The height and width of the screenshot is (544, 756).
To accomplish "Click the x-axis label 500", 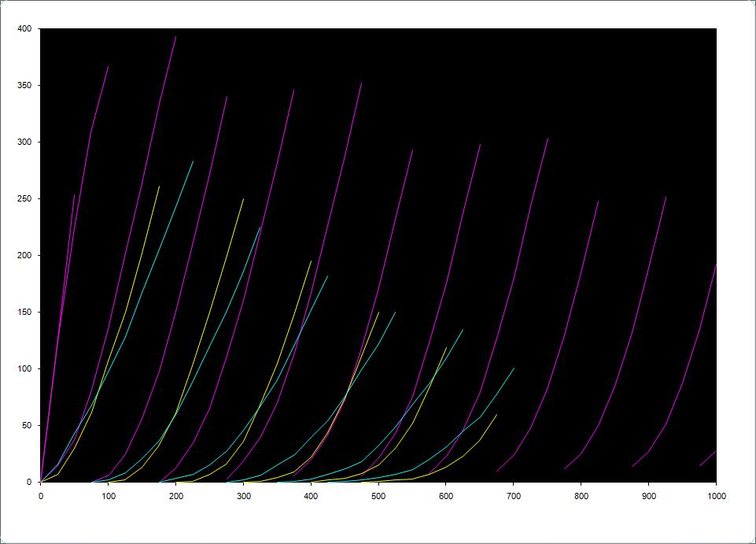I will click(x=378, y=496).
